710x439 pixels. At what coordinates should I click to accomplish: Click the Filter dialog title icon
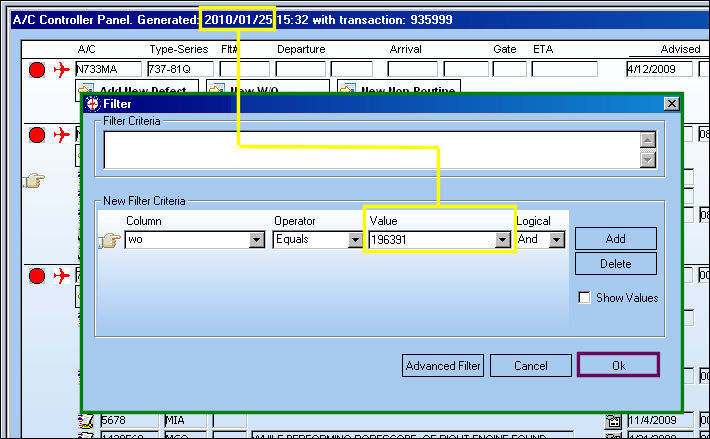[93, 104]
